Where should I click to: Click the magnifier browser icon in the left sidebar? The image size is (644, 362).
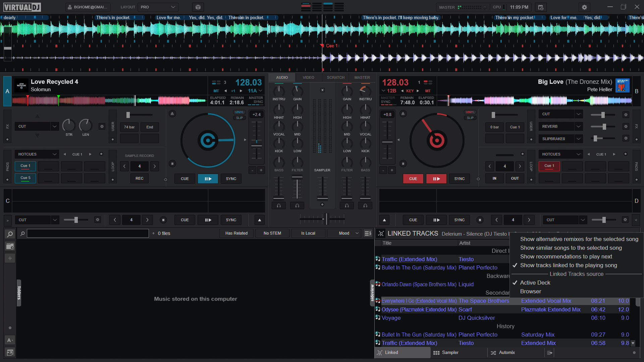coord(10,234)
